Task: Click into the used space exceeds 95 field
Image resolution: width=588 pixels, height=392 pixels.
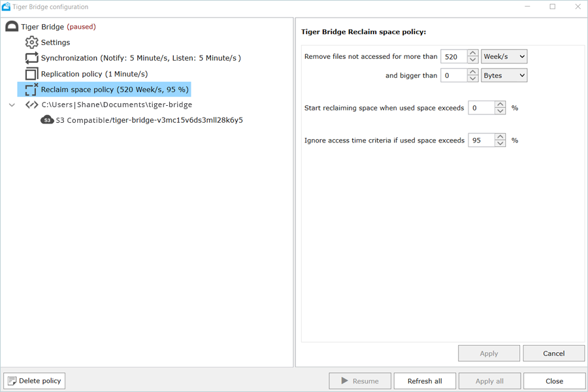Action: pos(480,140)
